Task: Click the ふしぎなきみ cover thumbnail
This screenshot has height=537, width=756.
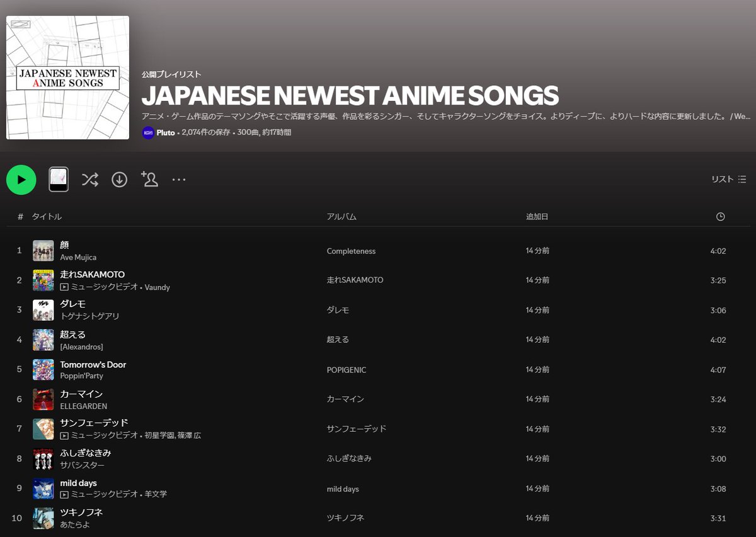Action: pos(43,459)
